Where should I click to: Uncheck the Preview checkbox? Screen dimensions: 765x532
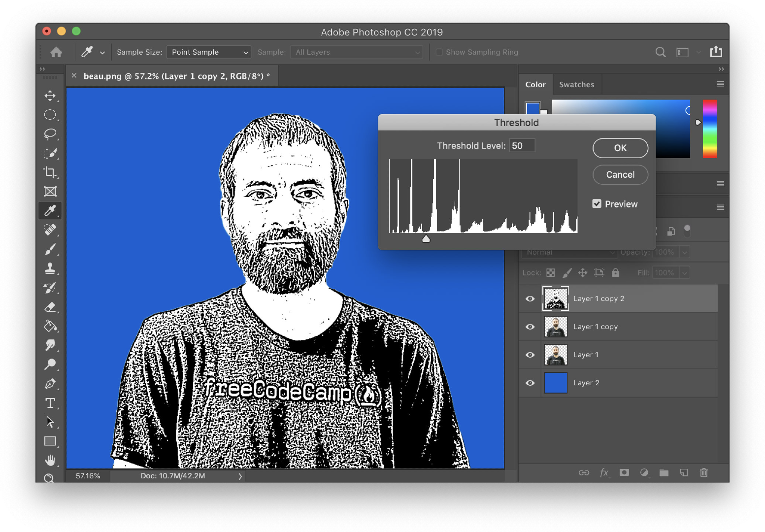pyautogui.click(x=597, y=204)
